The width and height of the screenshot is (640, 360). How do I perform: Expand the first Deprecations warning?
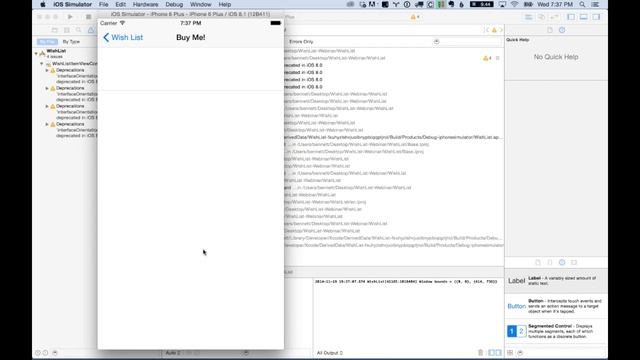click(47, 70)
